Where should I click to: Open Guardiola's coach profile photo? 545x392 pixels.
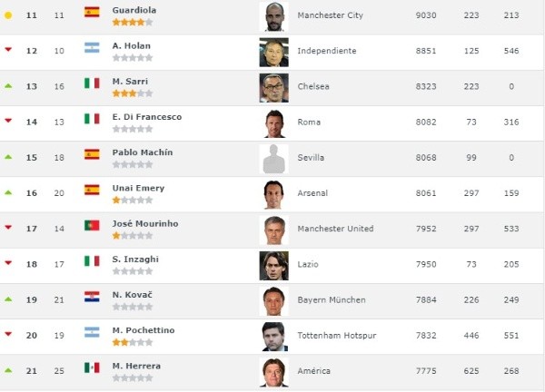point(273,16)
